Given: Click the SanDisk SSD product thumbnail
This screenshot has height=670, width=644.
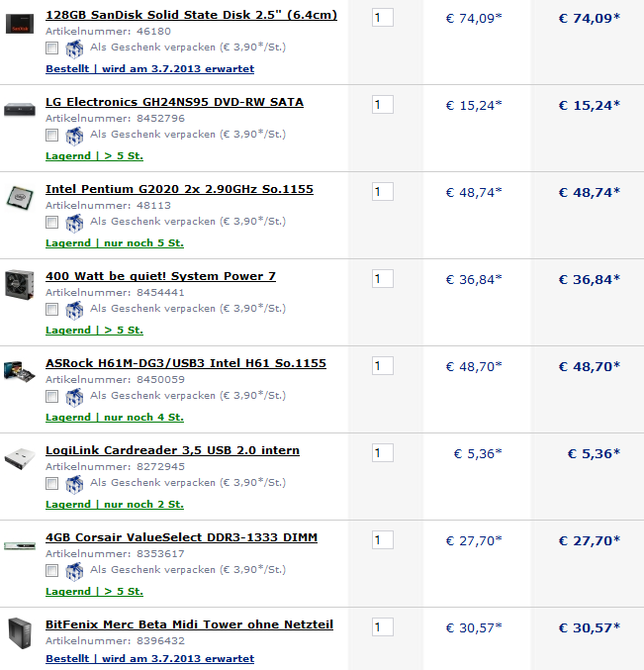Looking at the screenshot, I should (19, 24).
